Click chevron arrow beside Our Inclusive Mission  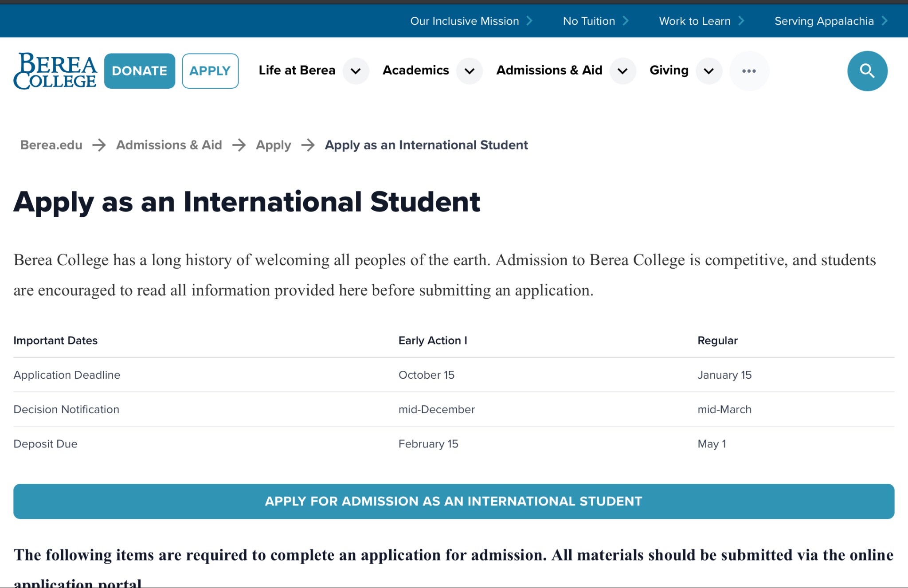click(x=529, y=21)
